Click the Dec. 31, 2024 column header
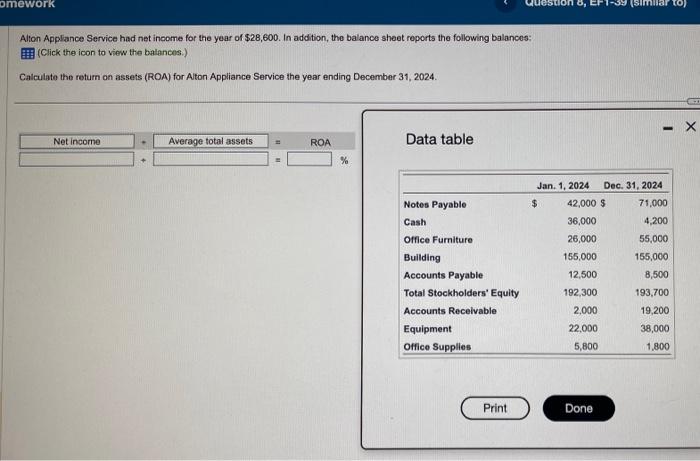This screenshot has width=700, height=461. (633, 185)
